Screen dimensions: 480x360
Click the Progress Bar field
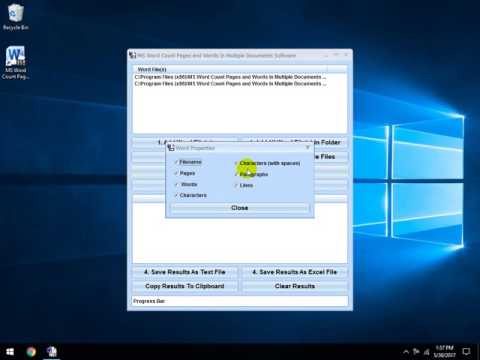[240, 301]
